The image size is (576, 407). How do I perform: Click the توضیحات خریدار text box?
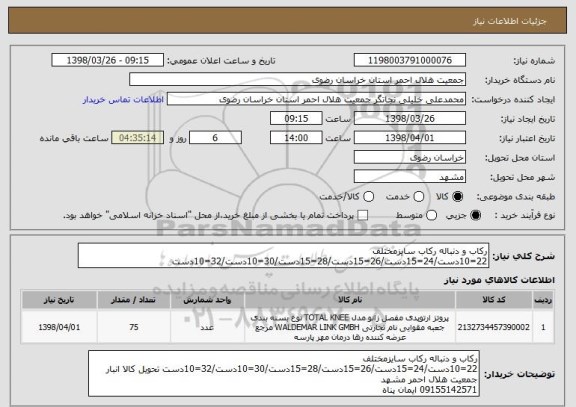pos(284,374)
